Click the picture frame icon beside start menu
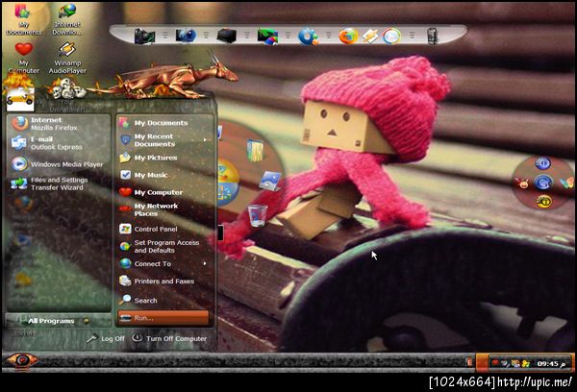The width and height of the screenshot is (577, 392). click(x=270, y=181)
